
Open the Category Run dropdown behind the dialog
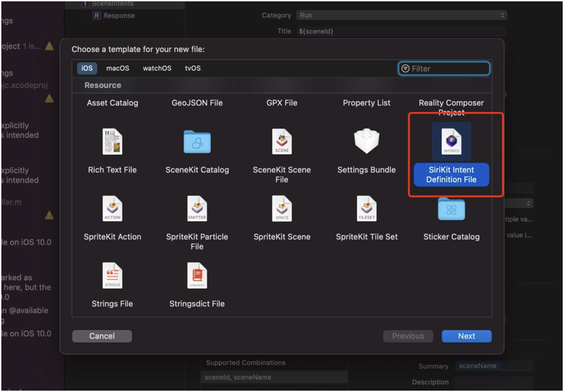(402, 15)
